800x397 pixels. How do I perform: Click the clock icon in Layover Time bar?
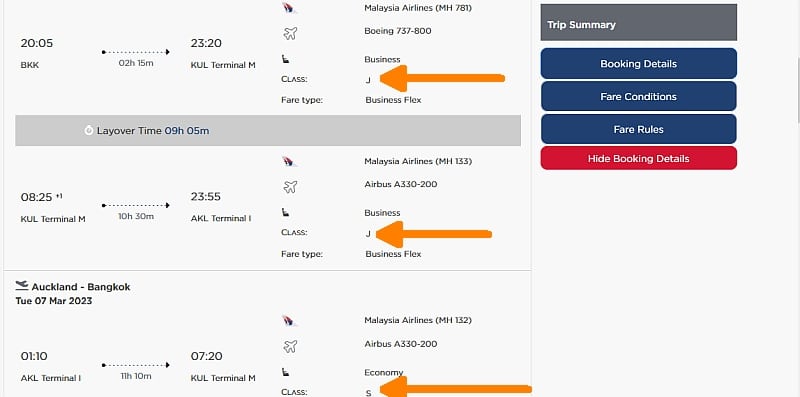click(89, 131)
